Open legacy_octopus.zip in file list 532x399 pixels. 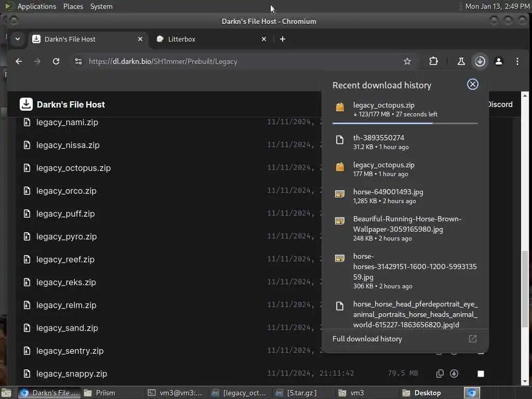[x=73, y=168]
